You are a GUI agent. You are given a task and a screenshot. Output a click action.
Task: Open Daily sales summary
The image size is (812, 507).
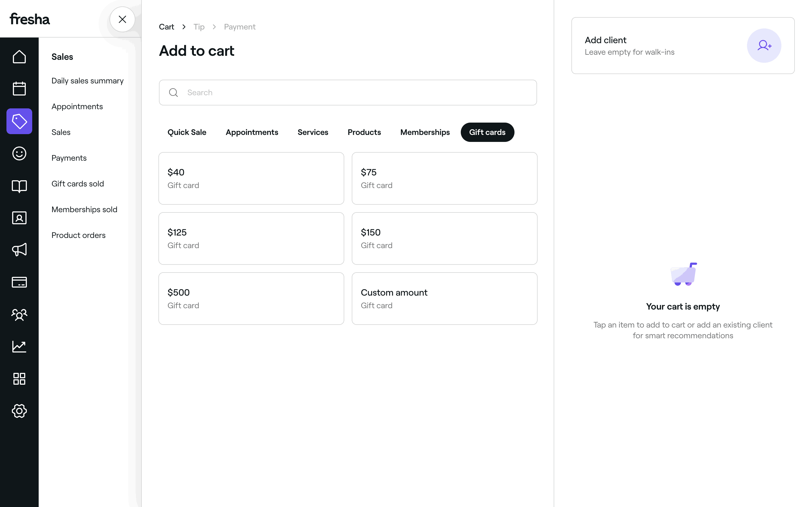click(x=87, y=81)
